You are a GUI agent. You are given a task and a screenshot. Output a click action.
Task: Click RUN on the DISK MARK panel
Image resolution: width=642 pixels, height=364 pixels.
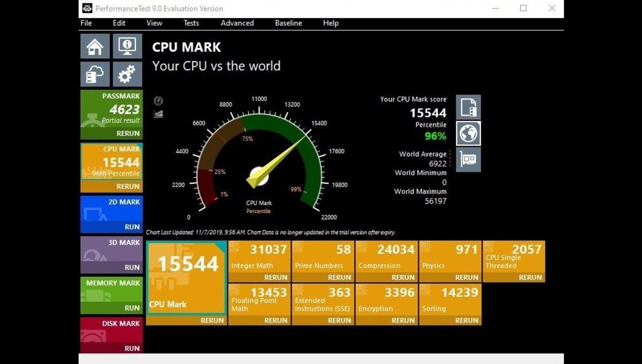131,348
